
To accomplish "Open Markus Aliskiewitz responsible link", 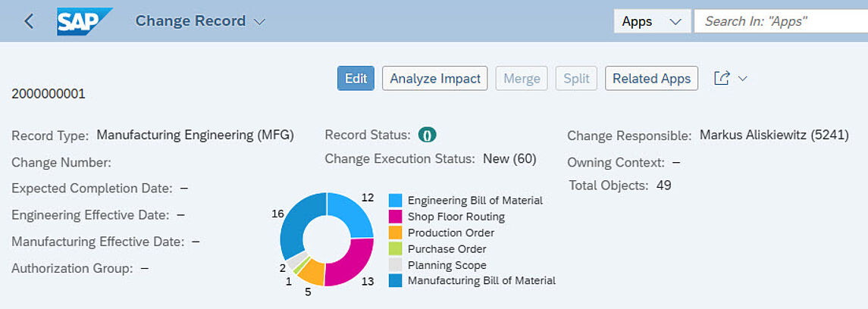I will click(x=774, y=135).
